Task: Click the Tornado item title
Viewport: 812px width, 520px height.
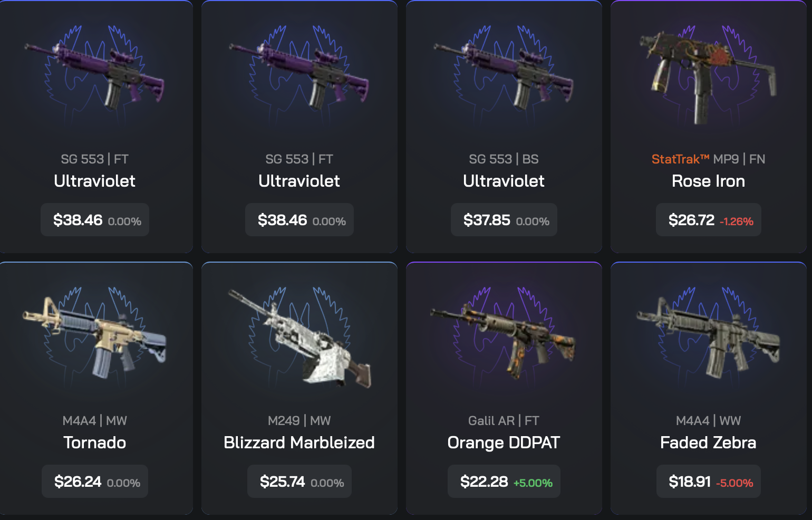Action: [x=94, y=442]
